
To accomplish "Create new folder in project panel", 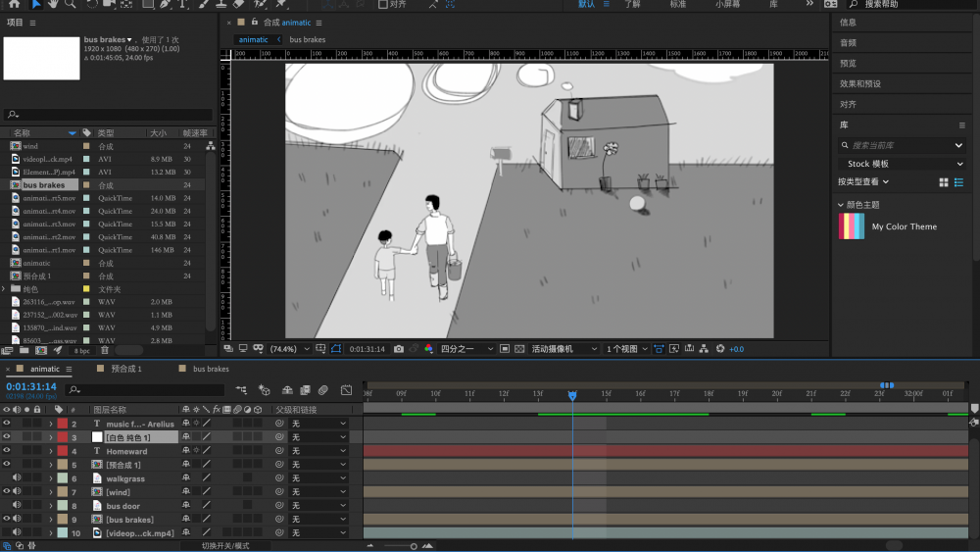I will tap(24, 351).
